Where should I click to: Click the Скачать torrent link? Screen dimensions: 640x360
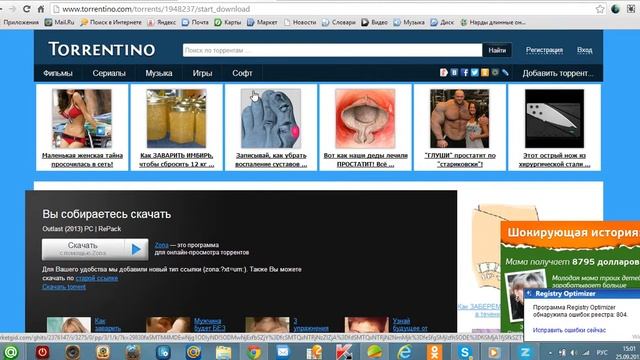(64, 287)
